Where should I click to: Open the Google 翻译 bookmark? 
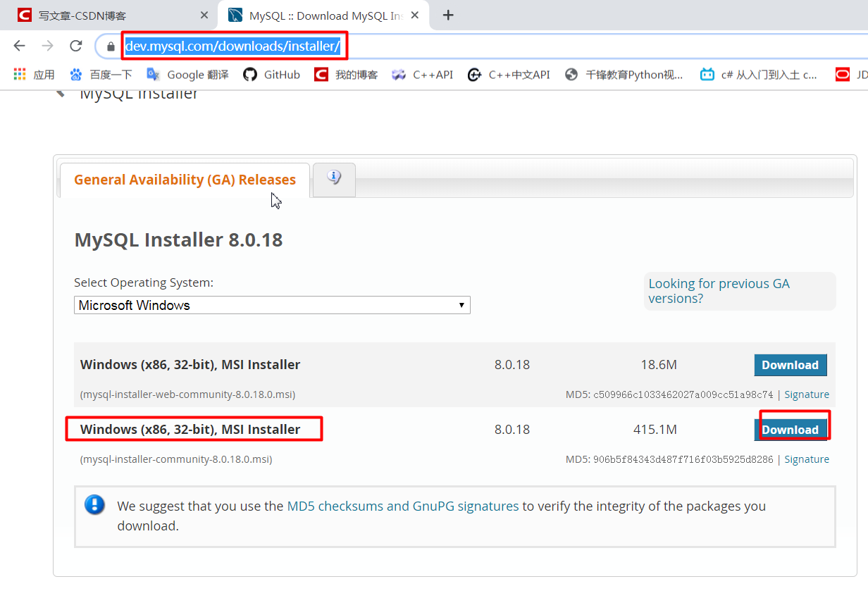[187, 75]
